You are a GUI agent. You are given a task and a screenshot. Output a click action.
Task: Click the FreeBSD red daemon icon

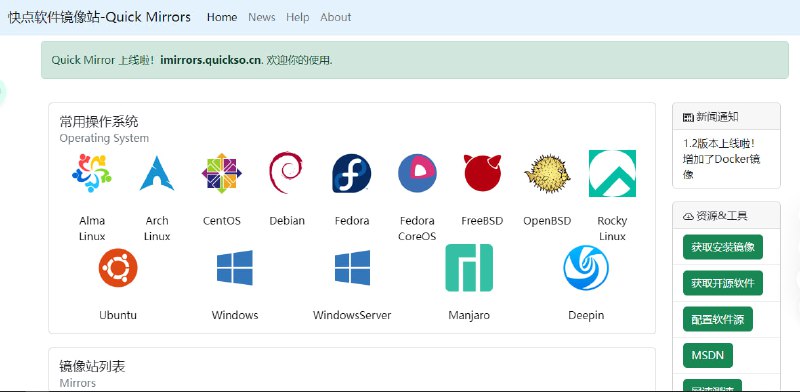point(482,173)
